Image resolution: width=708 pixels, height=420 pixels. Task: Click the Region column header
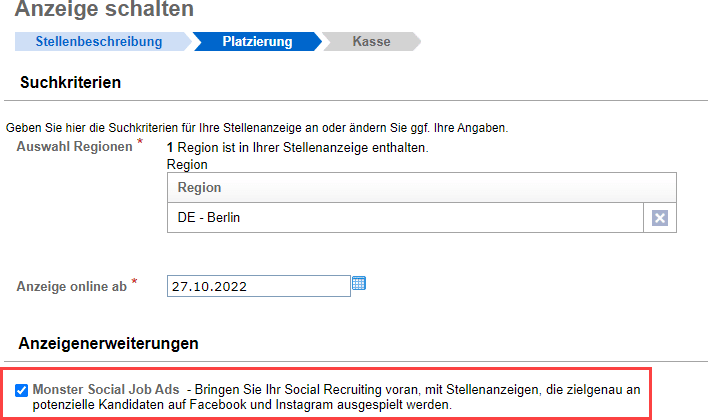click(422, 187)
